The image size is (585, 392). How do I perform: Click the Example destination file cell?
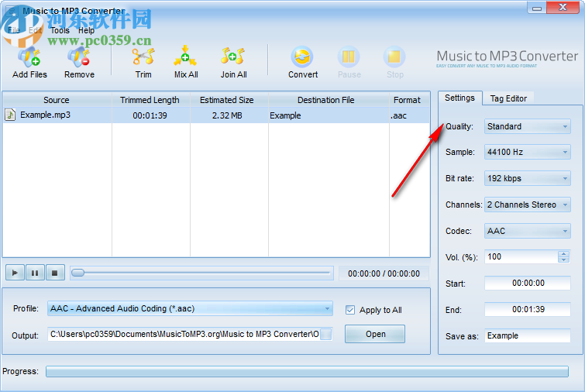point(329,115)
